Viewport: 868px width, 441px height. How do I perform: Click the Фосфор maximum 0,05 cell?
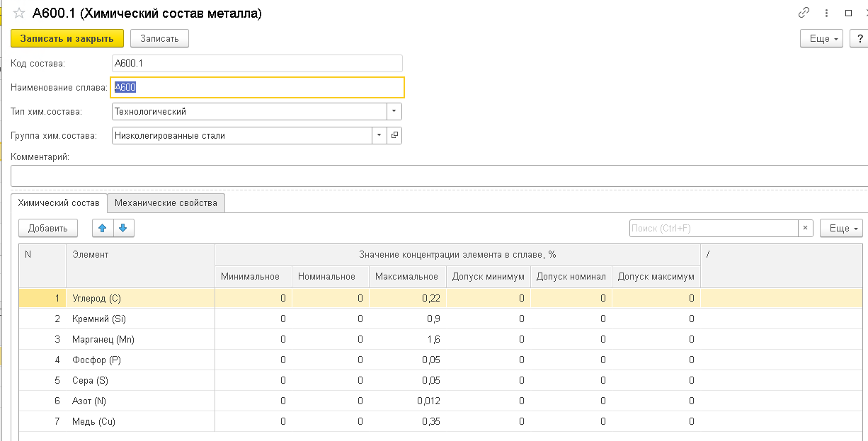click(408, 360)
